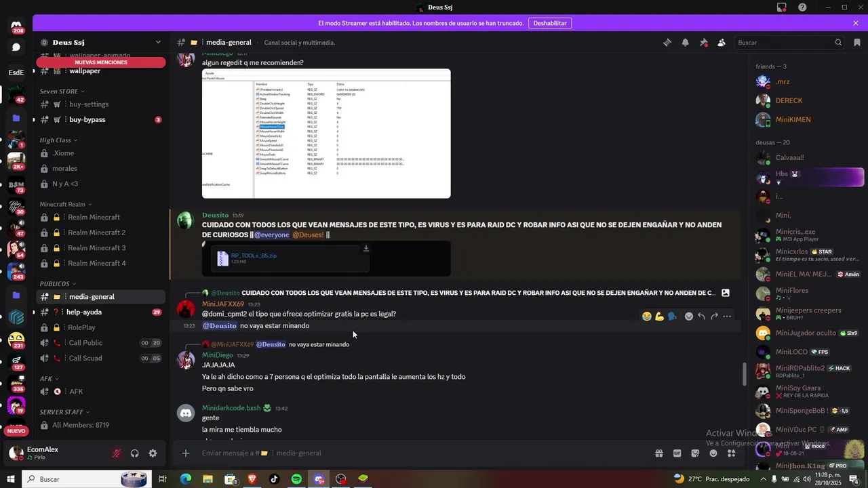View member MiniKIMEN in member list

(808, 119)
